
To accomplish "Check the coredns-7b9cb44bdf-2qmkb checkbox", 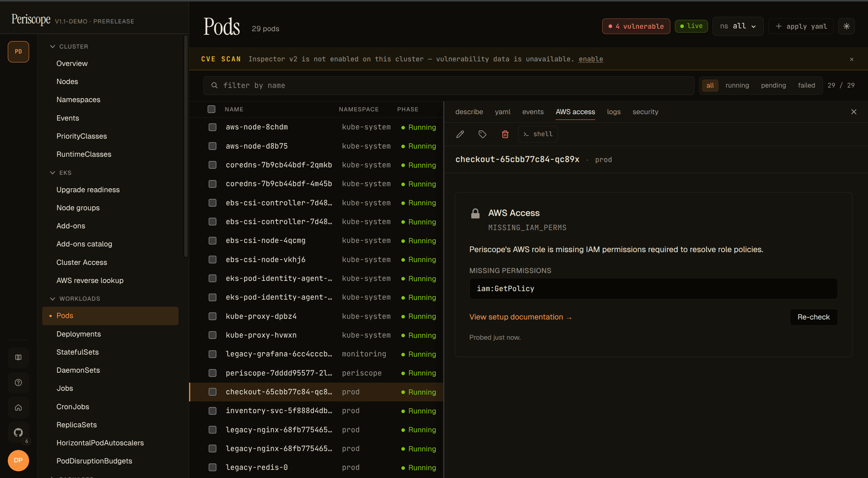I will [x=213, y=165].
